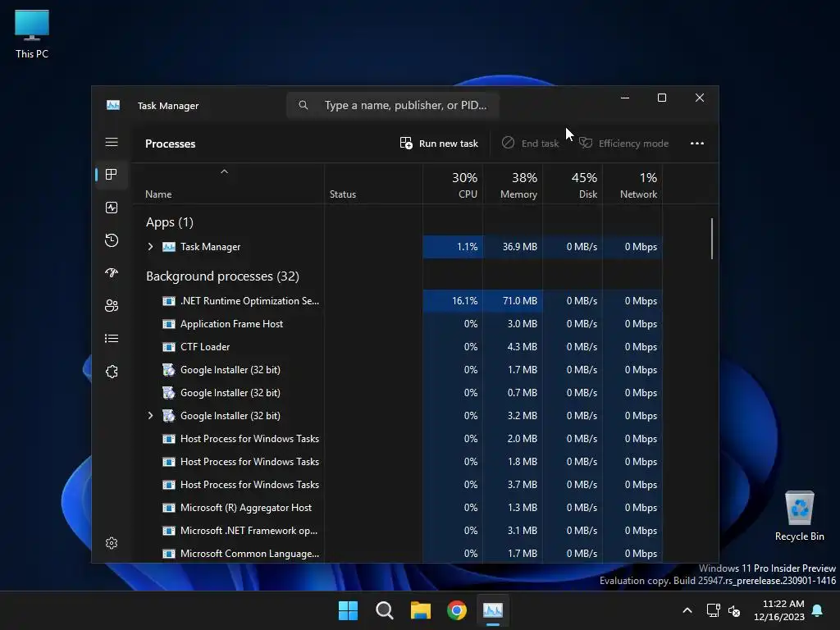Select the Processes sidebar icon
840x630 pixels.
[x=112, y=175]
